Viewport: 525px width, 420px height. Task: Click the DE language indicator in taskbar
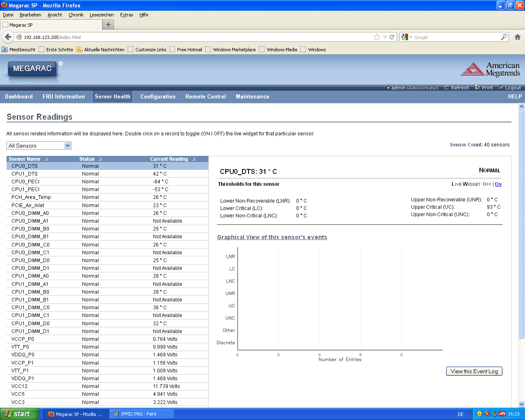point(461,414)
